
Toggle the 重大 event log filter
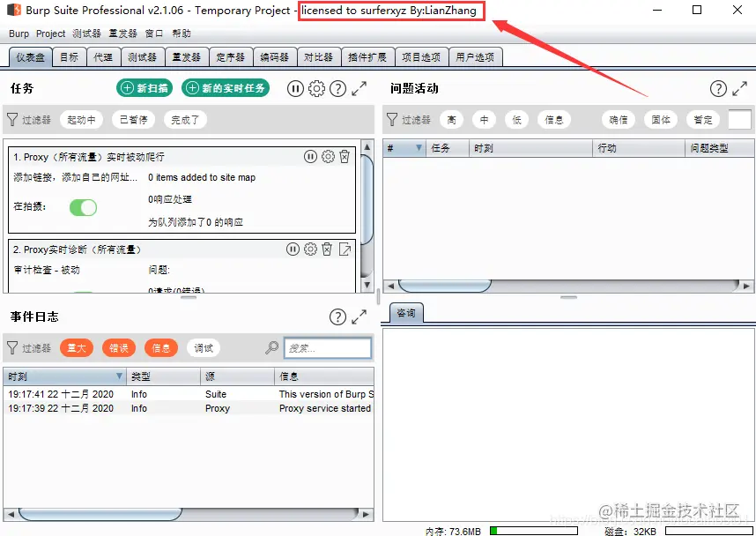[77, 348]
